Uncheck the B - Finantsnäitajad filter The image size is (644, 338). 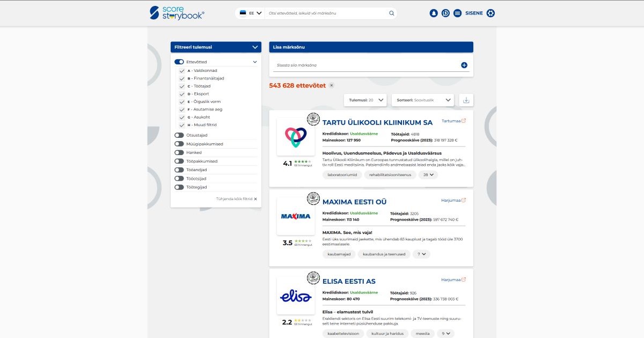[x=181, y=78]
